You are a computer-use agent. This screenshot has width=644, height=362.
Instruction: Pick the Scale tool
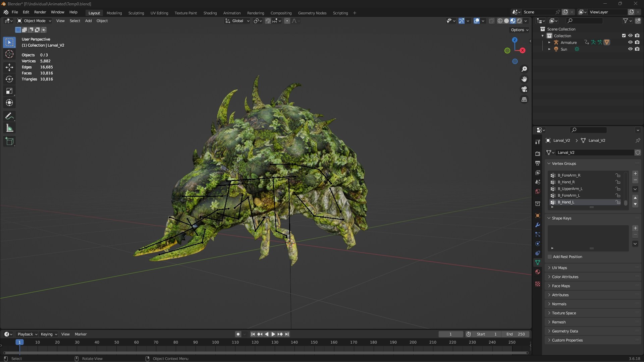click(x=9, y=91)
